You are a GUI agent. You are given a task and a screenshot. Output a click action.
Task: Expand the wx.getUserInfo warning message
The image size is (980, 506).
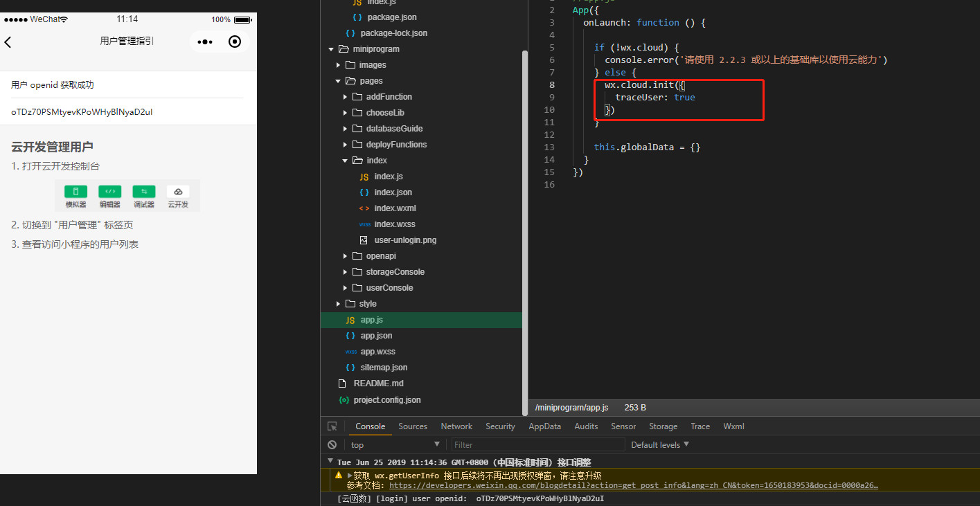(x=350, y=476)
